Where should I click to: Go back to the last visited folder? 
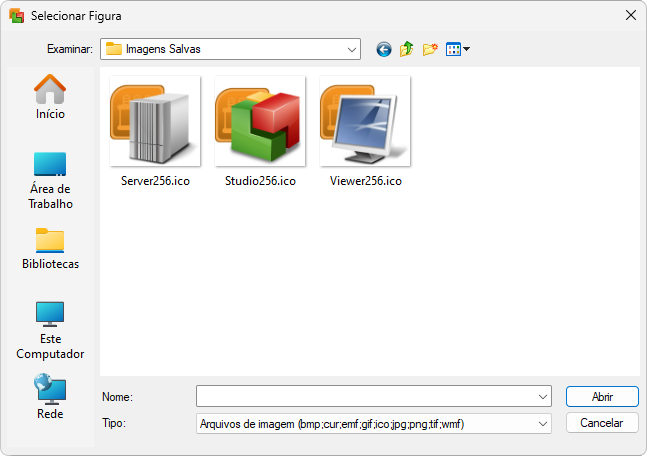coord(383,49)
